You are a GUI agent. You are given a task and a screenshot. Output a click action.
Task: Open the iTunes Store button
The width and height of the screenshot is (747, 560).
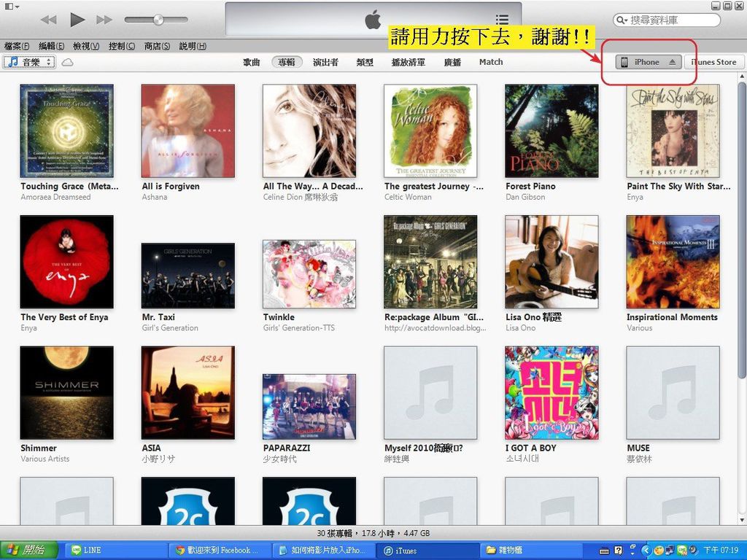coord(713,62)
